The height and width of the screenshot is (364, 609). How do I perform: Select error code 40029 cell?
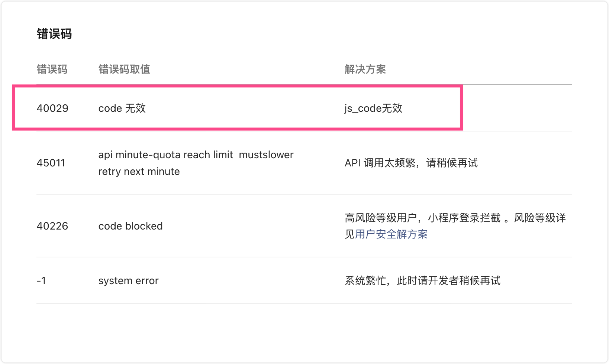[52, 108]
